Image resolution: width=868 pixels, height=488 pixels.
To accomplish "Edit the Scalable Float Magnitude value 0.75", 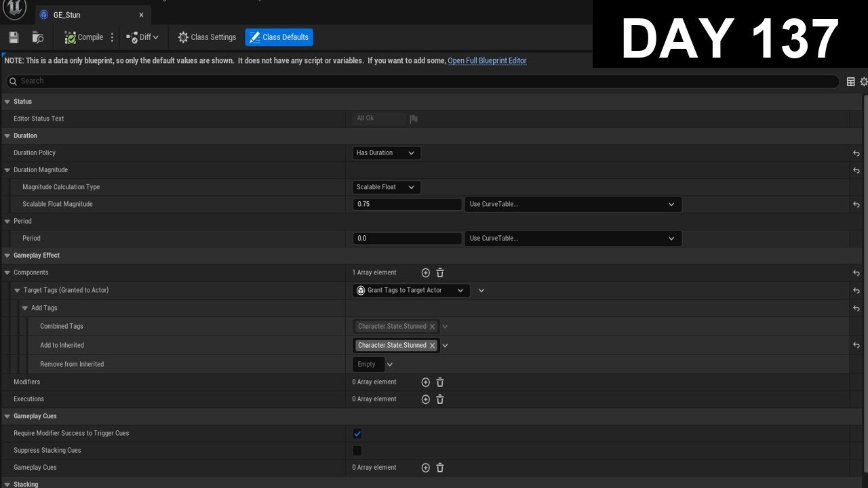I will click(407, 204).
